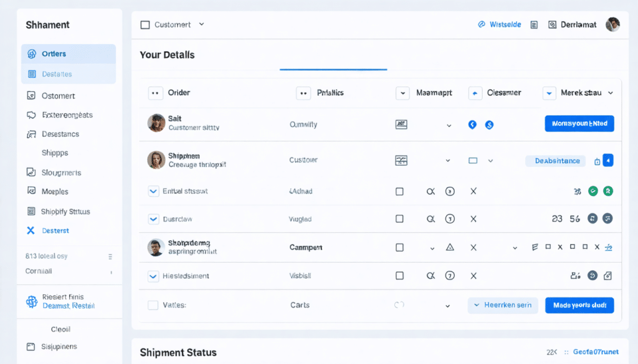Expand the Enttal sttssut row
Viewport: 638px width, 364px height.
pyautogui.click(x=153, y=191)
